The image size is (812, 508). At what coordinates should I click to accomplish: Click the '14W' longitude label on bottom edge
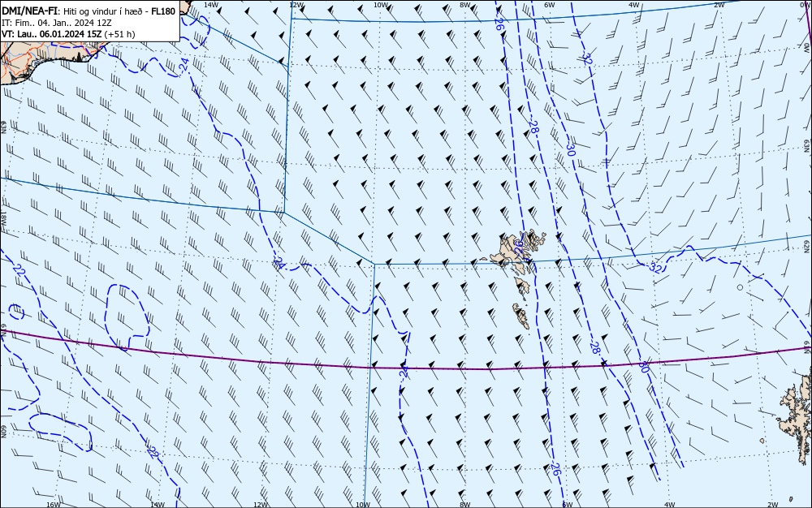pyautogui.click(x=158, y=505)
